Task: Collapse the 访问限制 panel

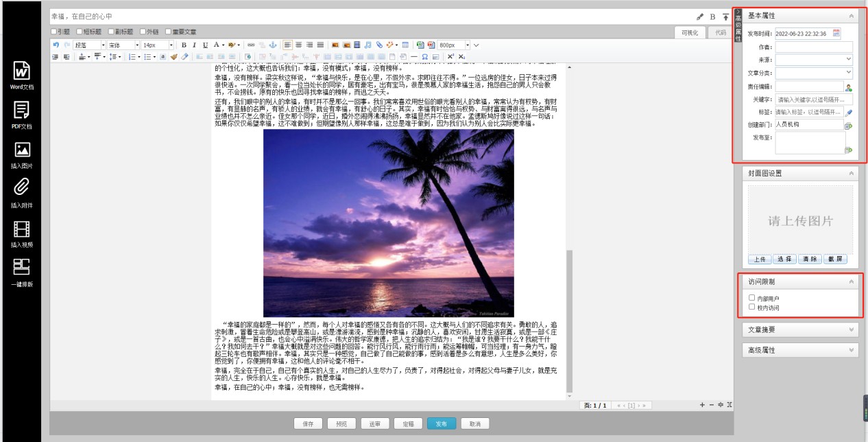Action: [852, 281]
